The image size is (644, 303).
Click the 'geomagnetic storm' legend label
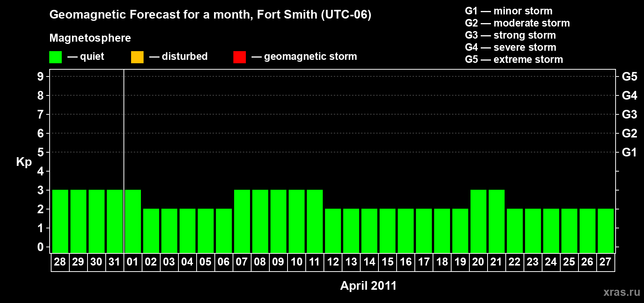(x=310, y=57)
